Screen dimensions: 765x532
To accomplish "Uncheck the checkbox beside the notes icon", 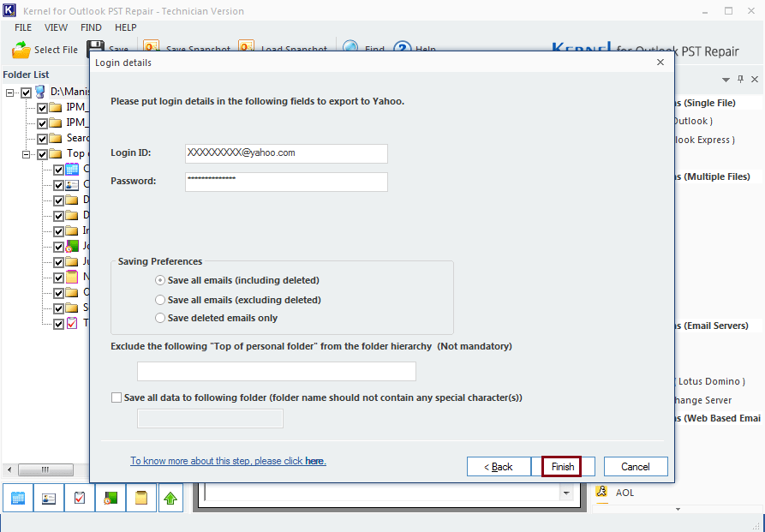I will (58, 278).
